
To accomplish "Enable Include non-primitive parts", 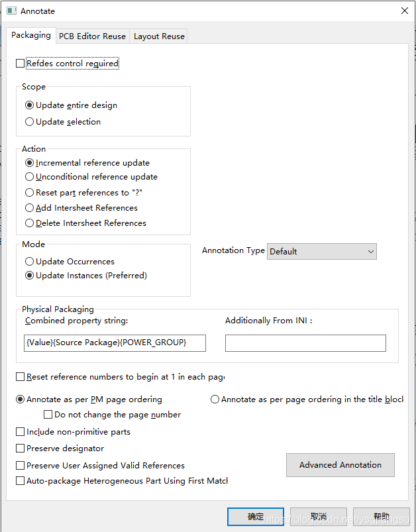I will (21, 432).
